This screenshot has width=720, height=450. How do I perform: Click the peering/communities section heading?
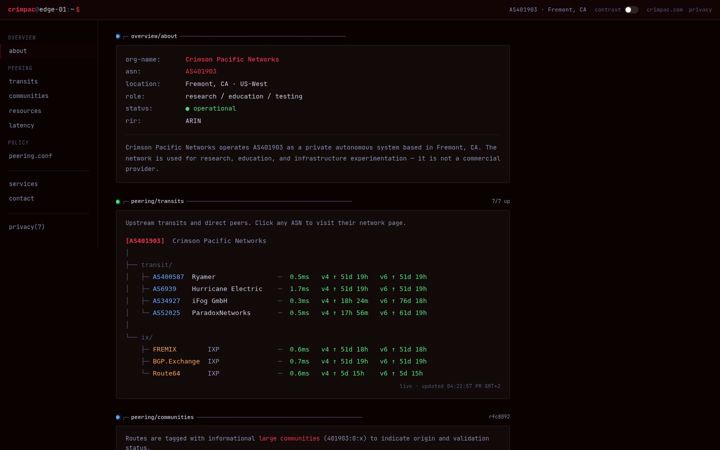click(x=162, y=417)
